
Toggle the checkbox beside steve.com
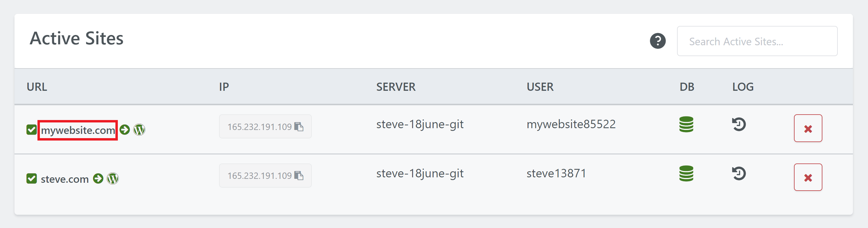tap(32, 179)
